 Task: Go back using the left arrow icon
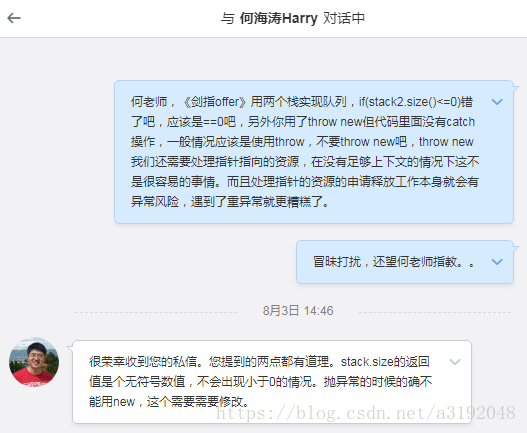(14, 18)
